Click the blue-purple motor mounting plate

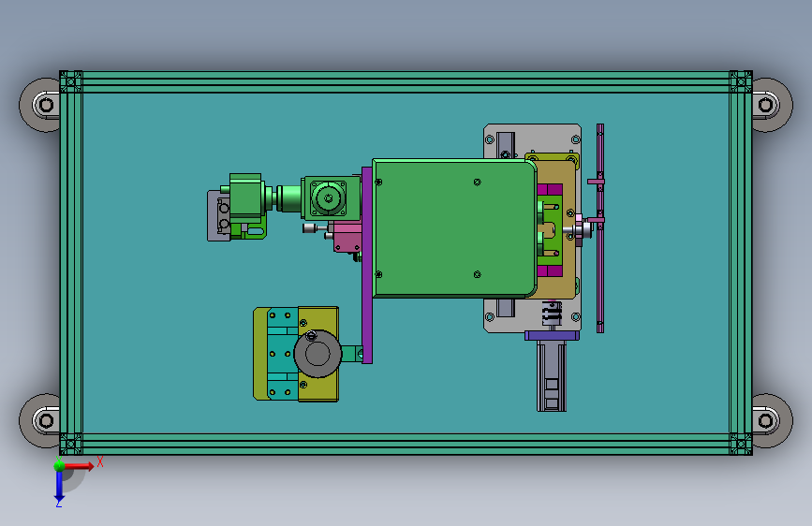pos(552,335)
